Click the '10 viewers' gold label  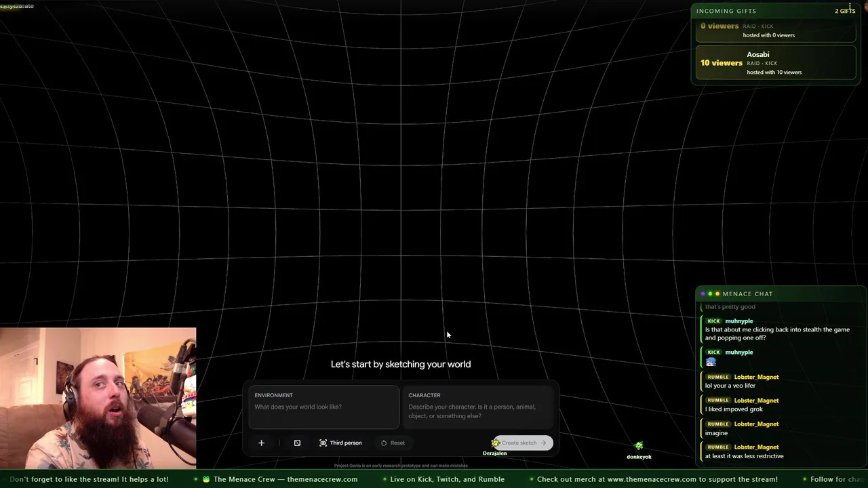[722, 63]
